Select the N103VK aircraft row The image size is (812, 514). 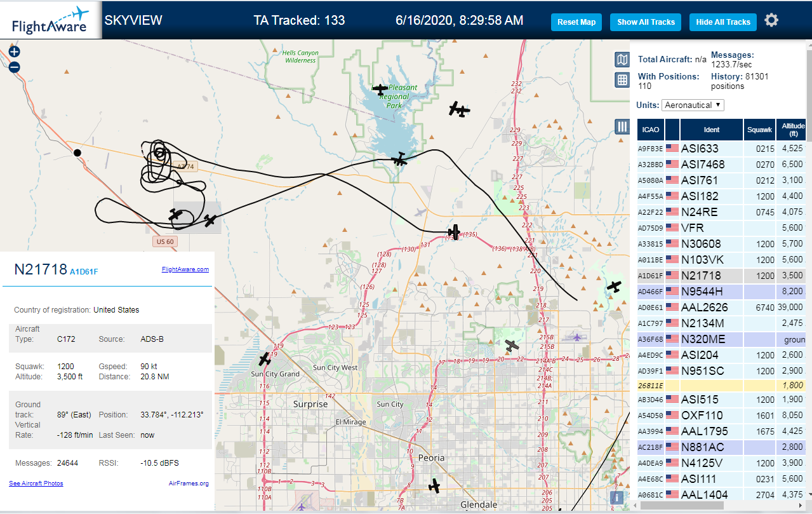pos(722,260)
